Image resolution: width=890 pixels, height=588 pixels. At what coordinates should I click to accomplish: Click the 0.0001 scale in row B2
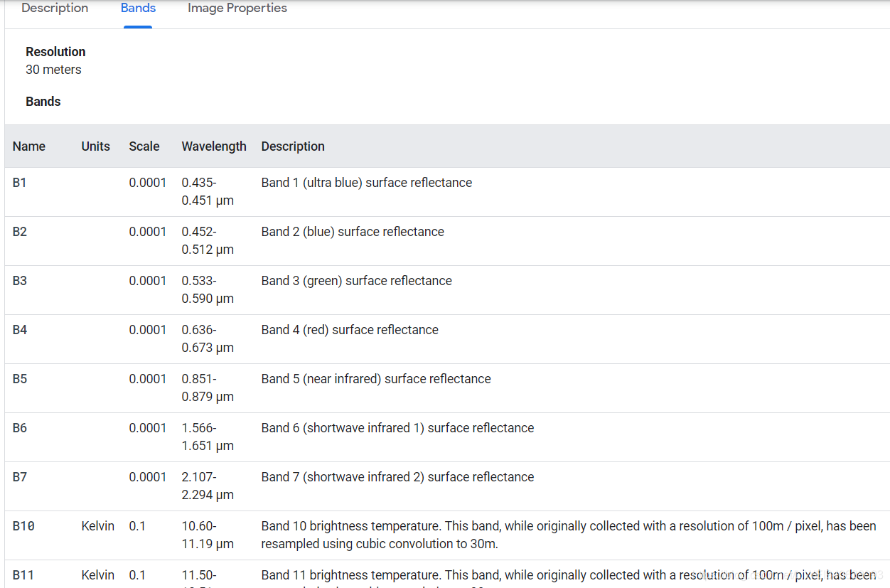(148, 232)
